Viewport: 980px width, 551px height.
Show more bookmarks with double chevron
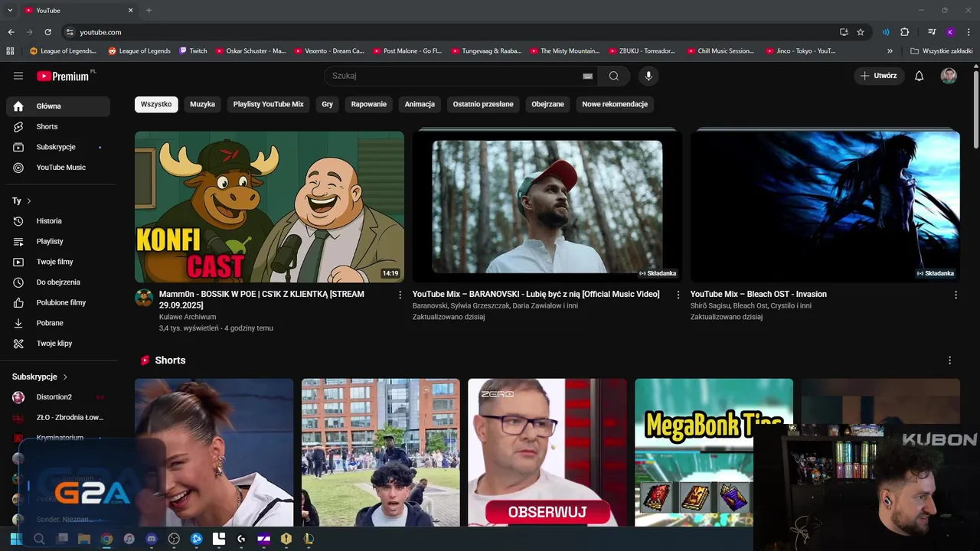(890, 51)
